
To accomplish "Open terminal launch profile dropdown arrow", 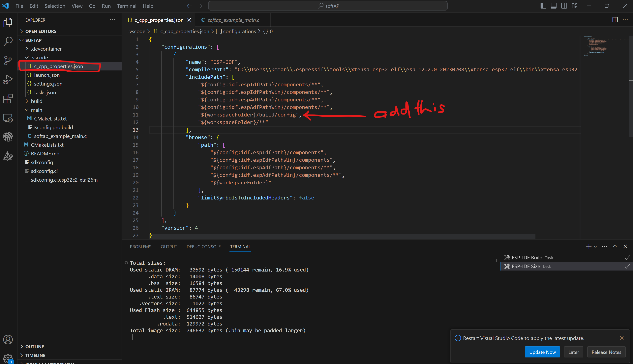I will pyautogui.click(x=595, y=247).
